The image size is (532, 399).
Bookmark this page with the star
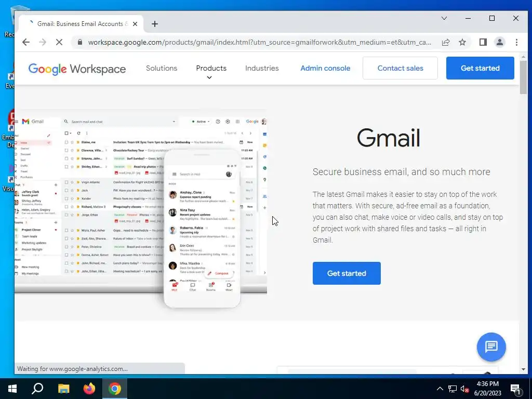tap(462, 42)
